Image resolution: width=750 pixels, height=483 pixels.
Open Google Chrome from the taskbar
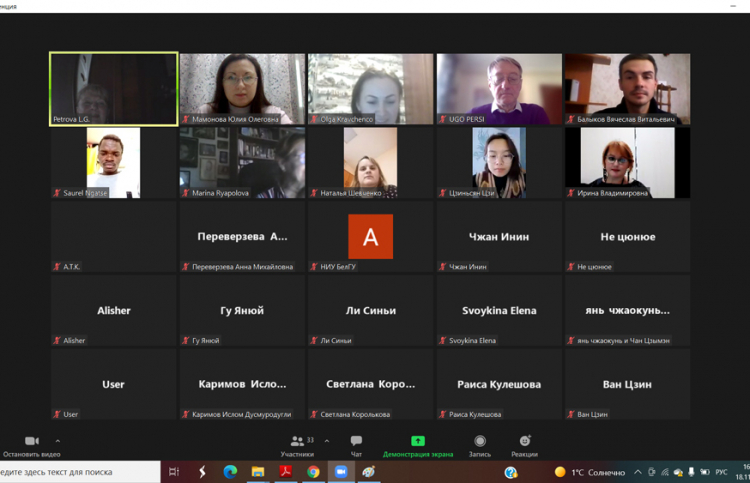(313, 472)
